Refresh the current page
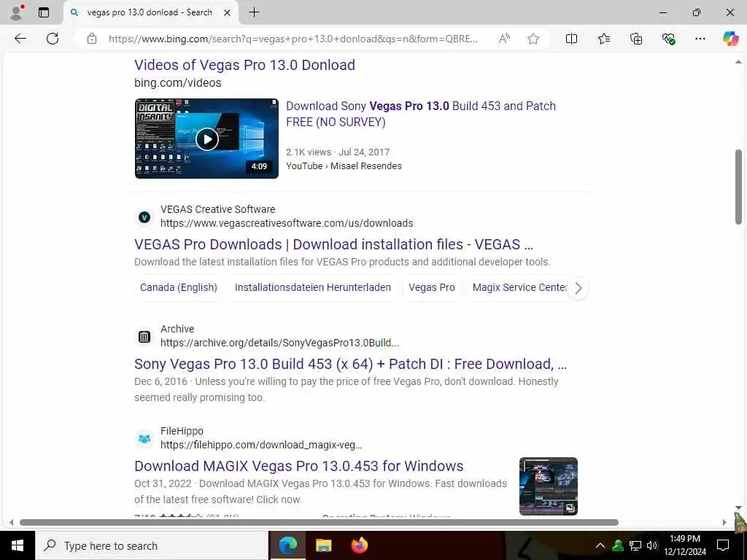The width and height of the screenshot is (747, 560). (x=53, y=39)
